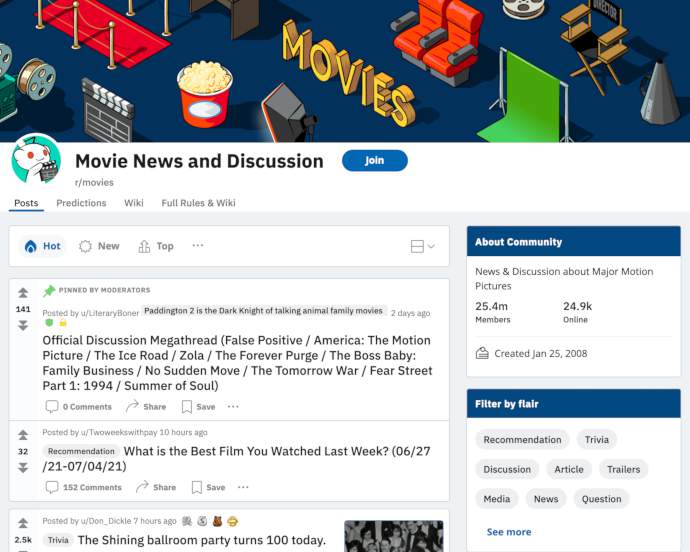This screenshot has width=690, height=552.
Task: Click the yellow locked post icon
Action: (63, 323)
